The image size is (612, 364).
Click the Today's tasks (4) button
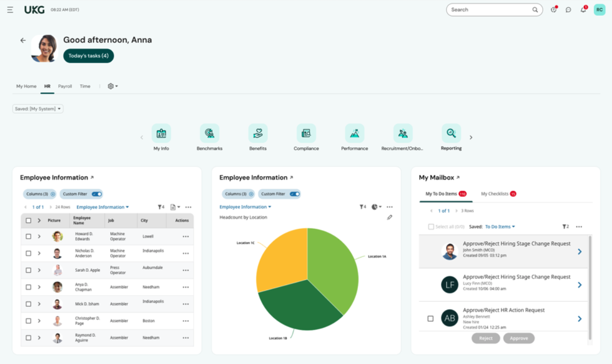pyautogui.click(x=88, y=56)
